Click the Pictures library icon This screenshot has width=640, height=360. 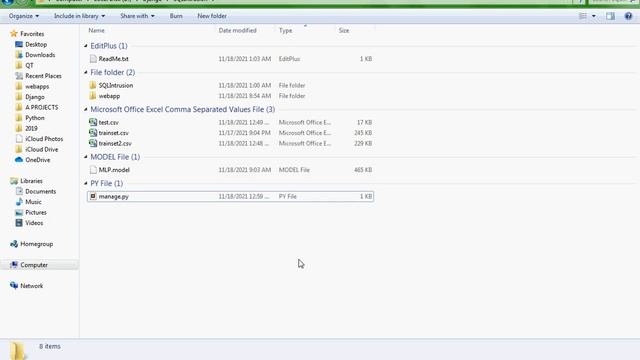(19, 212)
